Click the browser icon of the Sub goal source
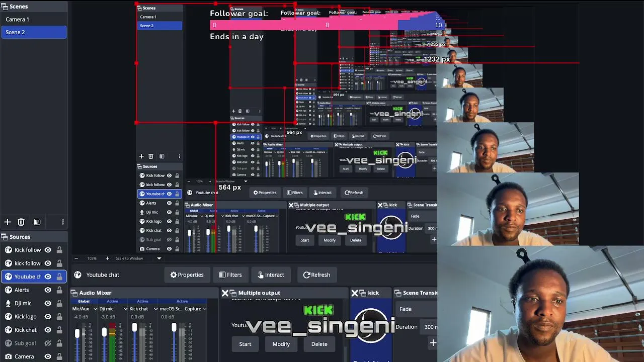 click(9, 343)
